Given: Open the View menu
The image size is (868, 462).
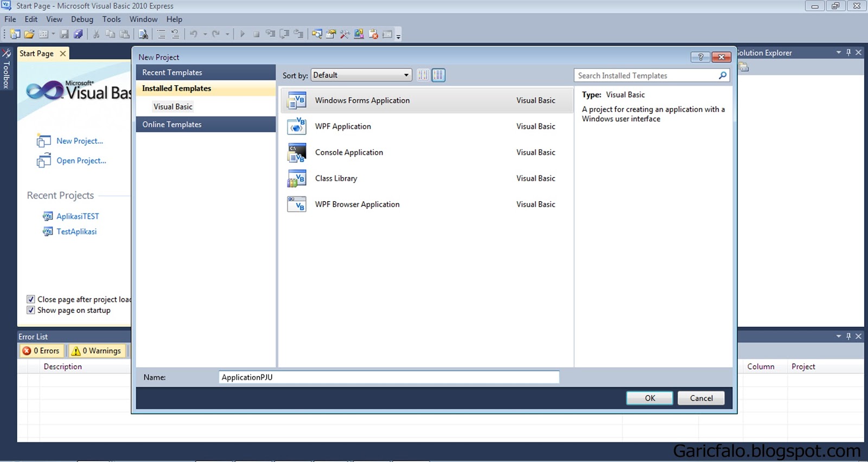Looking at the screenshot, I should point(54,19).
